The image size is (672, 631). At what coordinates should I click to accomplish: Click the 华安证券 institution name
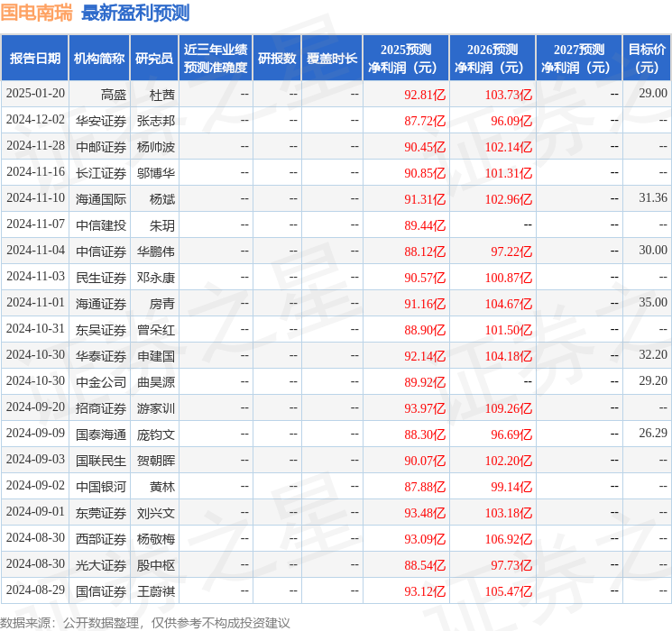[101, 120]
